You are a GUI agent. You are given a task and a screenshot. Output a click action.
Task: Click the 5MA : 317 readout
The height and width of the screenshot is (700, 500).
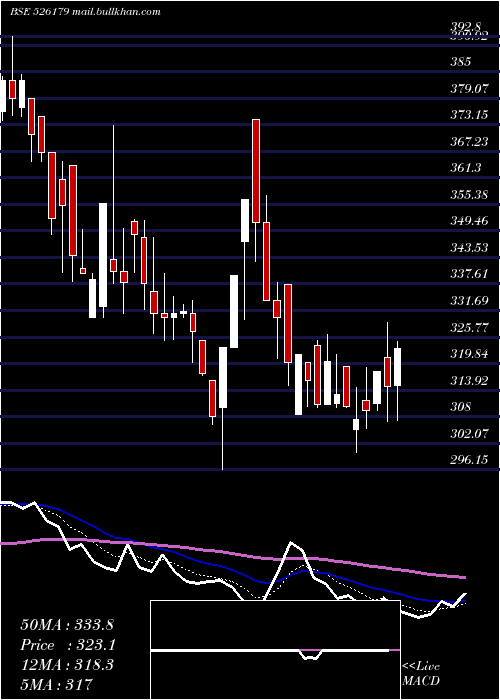[x=56, y=685]
